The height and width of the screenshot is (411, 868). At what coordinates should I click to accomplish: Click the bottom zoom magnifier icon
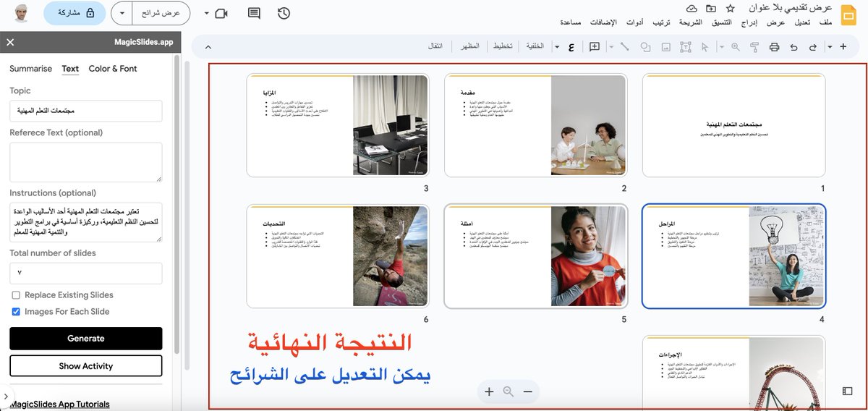pos(509,391)
